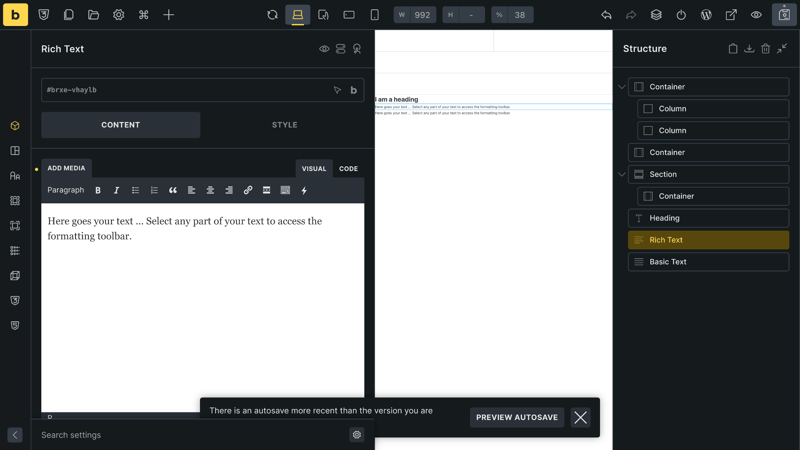The image size is (800, 450).
Task: Switch the editor to CODE mode
Action: point(348,169)
